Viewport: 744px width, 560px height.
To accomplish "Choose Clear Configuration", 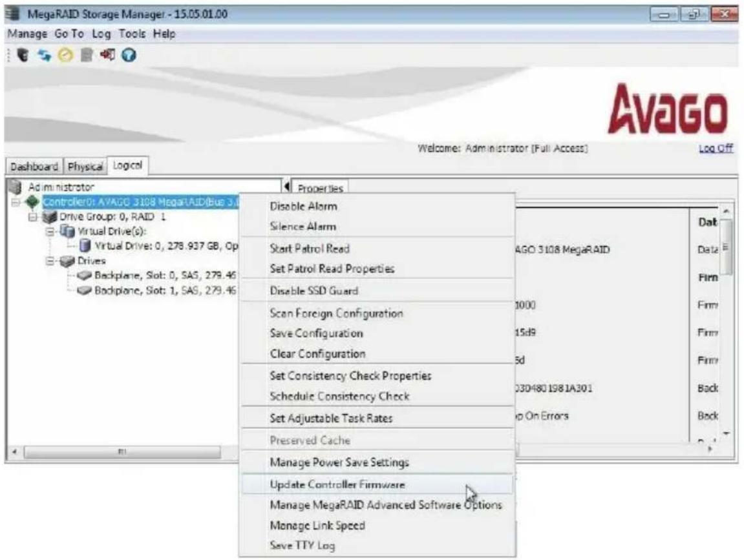I will (377, 354).
